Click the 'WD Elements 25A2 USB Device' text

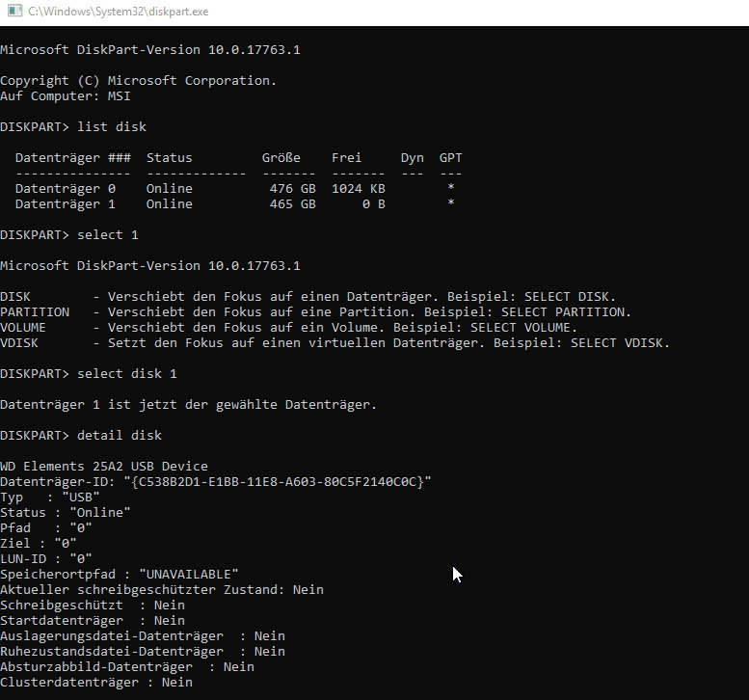pos(103,466)
